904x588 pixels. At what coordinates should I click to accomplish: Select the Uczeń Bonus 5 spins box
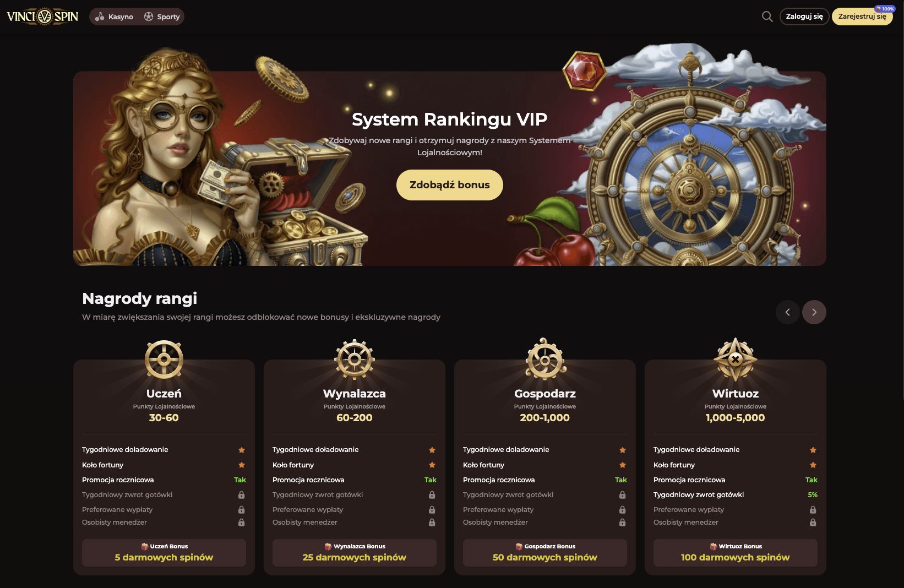coord(164,553)
